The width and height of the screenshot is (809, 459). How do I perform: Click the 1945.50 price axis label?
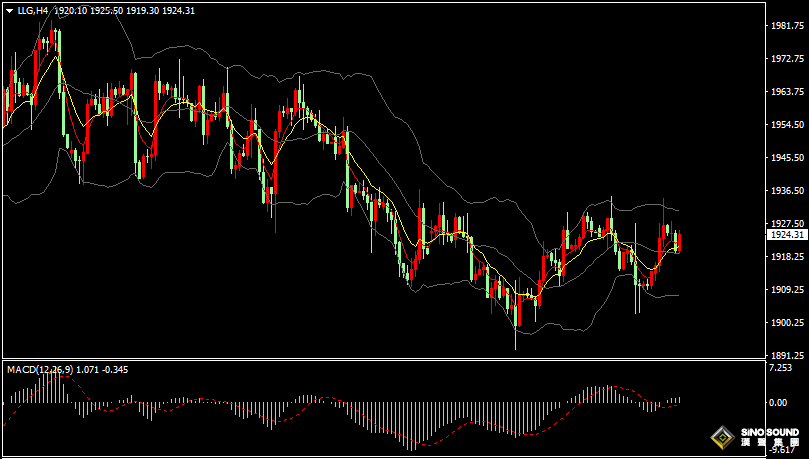[x=788, y=158]
